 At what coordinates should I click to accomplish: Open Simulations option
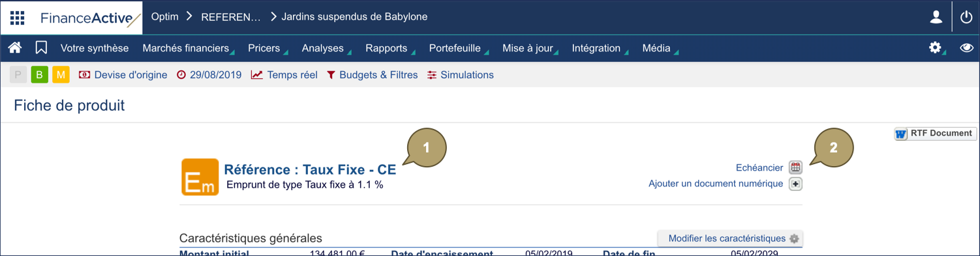[461, 75]
